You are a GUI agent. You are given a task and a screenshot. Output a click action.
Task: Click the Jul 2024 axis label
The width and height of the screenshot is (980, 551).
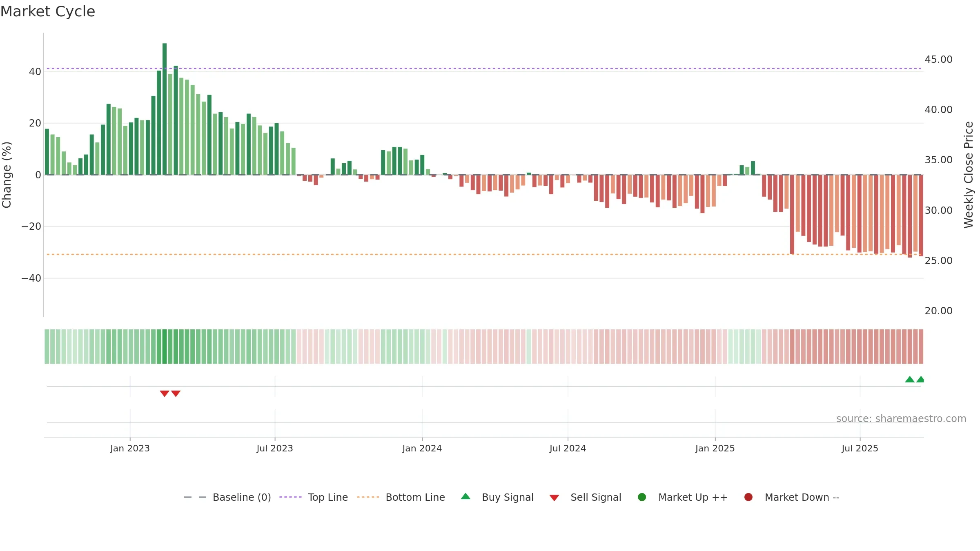pos(568,449)
